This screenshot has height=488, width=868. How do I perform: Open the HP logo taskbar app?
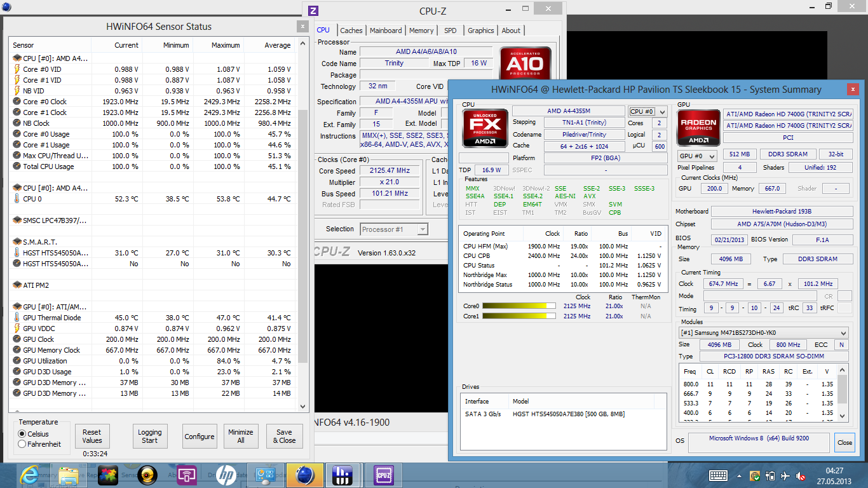click(x=226, y=475)
